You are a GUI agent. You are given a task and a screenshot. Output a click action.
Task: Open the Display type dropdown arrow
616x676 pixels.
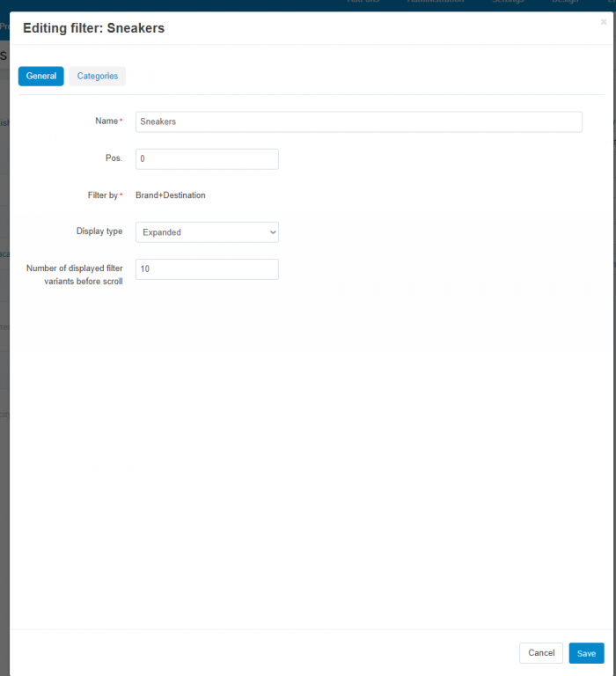pyautogui.click(x=273, y=232)
